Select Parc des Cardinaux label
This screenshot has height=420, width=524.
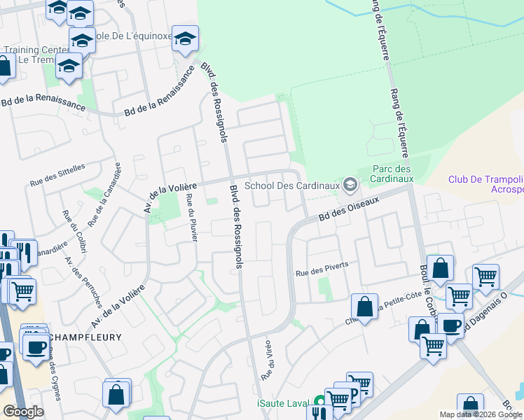(392, 174)
